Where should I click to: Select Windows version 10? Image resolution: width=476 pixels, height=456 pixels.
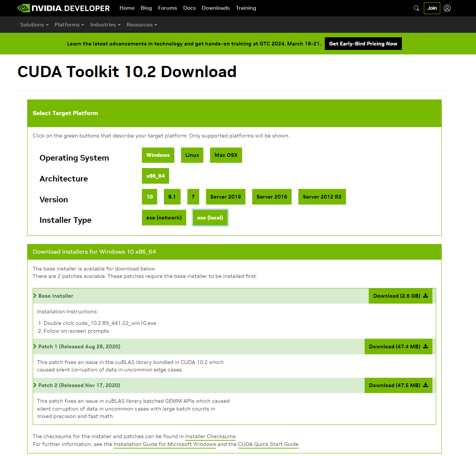149,197
